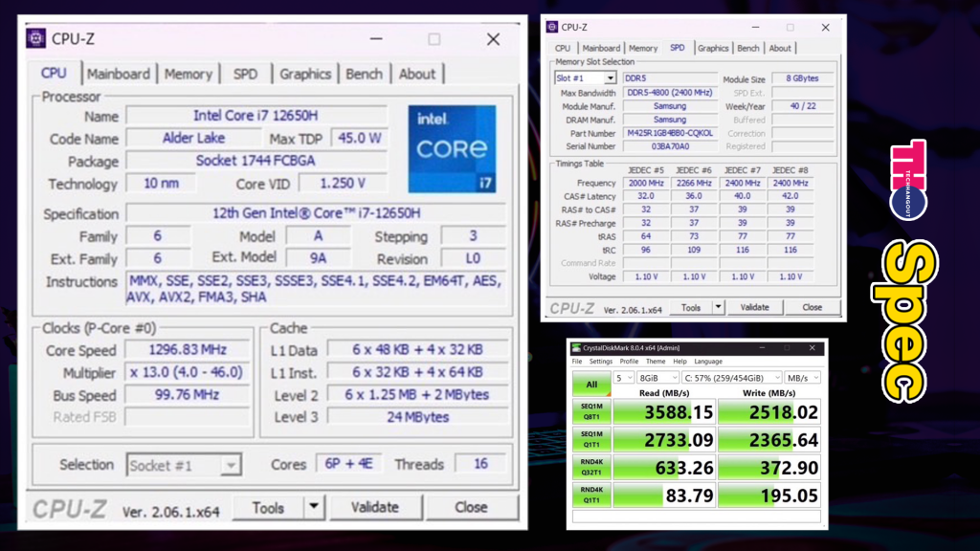Viewport: 980px width, 551px height.
Task: Open Theme menu in CrystalDiskMark
Action: [655, 361]
